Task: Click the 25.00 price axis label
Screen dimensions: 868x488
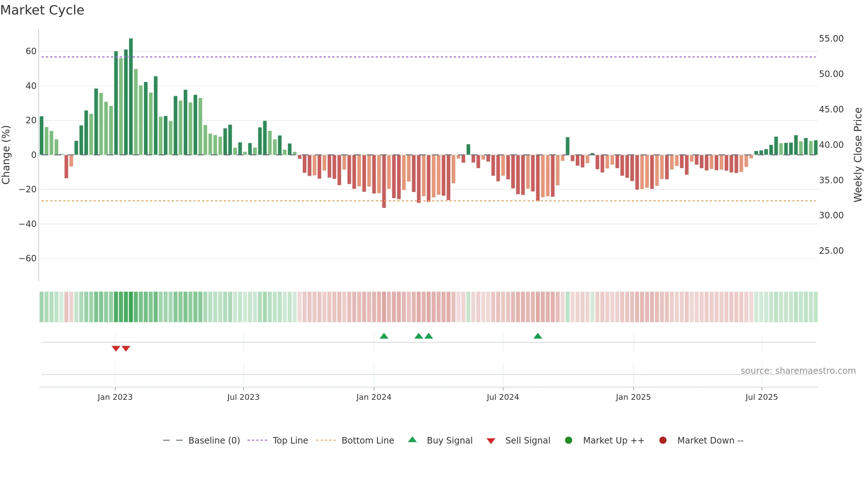Action: [831, 251]
